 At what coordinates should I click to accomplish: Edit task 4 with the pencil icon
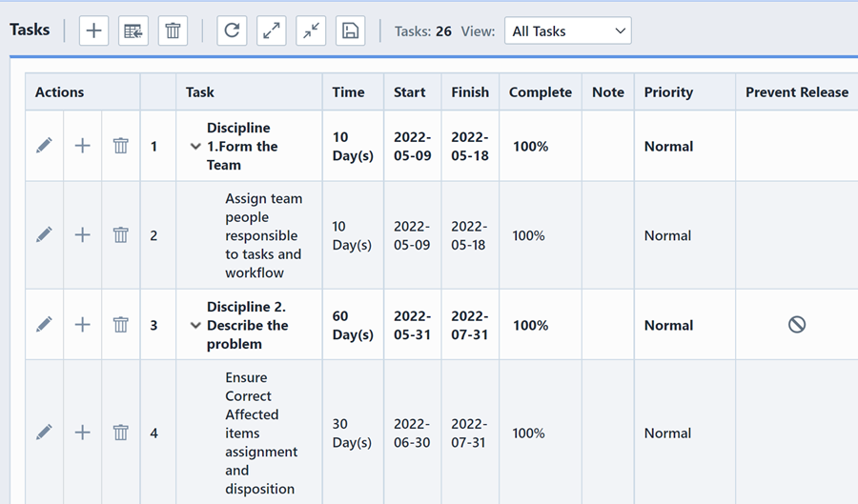pyautogui.click(x=44, y=433)
